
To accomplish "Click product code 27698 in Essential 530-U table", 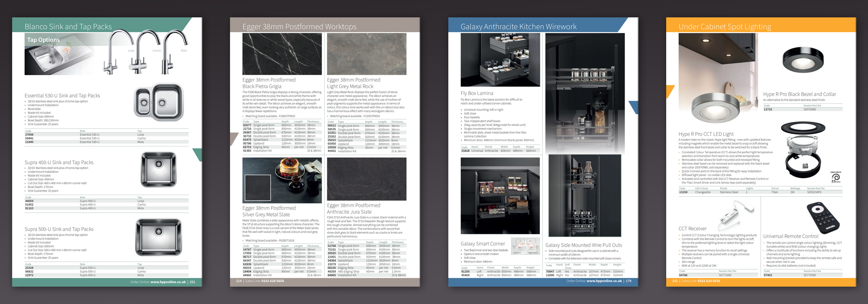I will pyautogui.click(x=29, y=135).
